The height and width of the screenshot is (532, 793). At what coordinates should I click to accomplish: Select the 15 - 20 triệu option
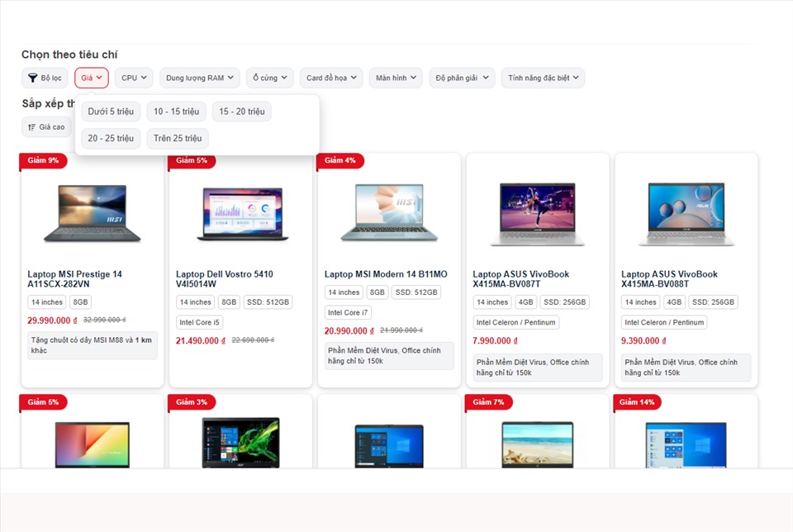point(242,112)
